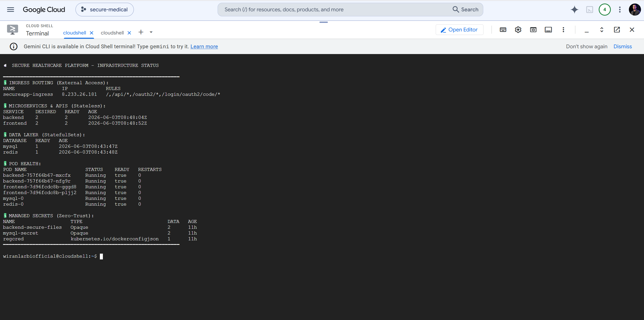
Task: Click the INFRASTRUCTURE STATUS heading text
Action: [x=128, y=65]
